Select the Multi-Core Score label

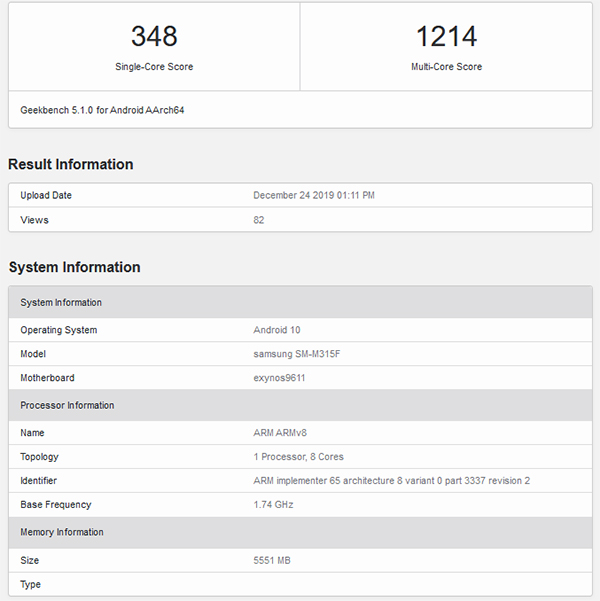click(446, 67)
